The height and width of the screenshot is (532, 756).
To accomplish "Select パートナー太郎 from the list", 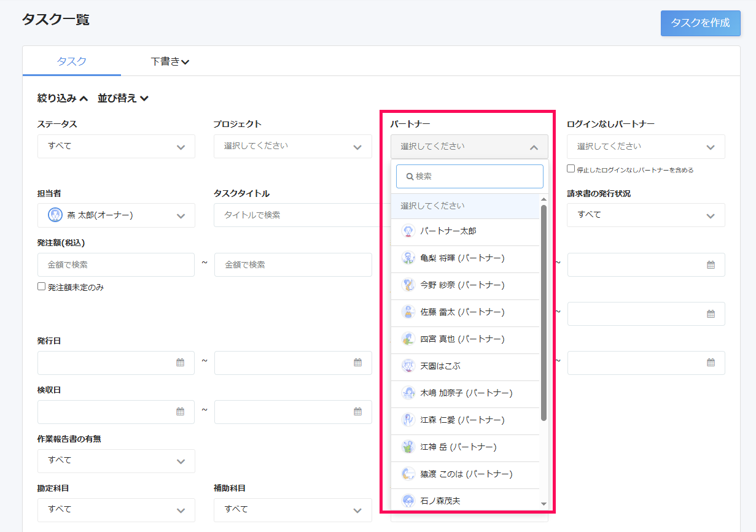I will click(x=465, y=231).
